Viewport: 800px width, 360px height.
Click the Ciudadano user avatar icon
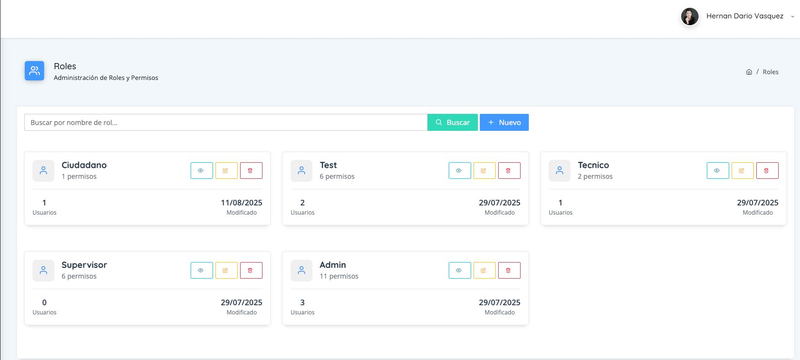(43, 171)
